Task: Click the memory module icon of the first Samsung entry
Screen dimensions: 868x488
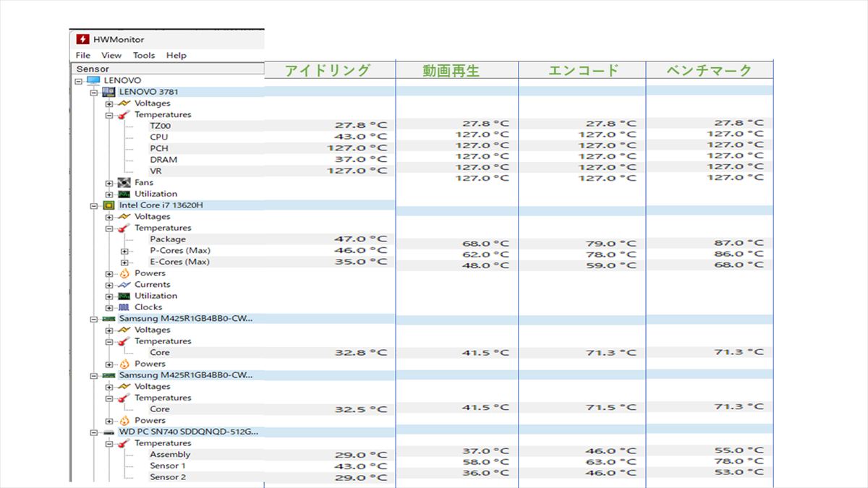Action: (109, 318)
